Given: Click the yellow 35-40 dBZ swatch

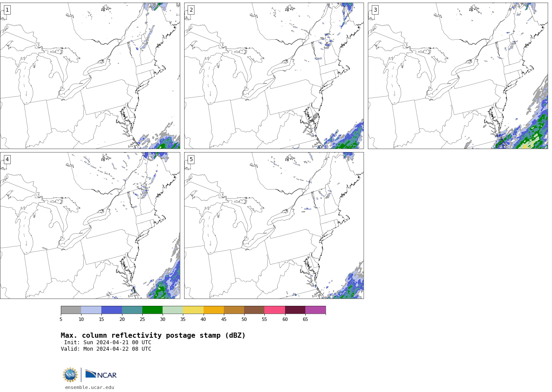Looking at the screenshot, I should [x=193, y=310].
